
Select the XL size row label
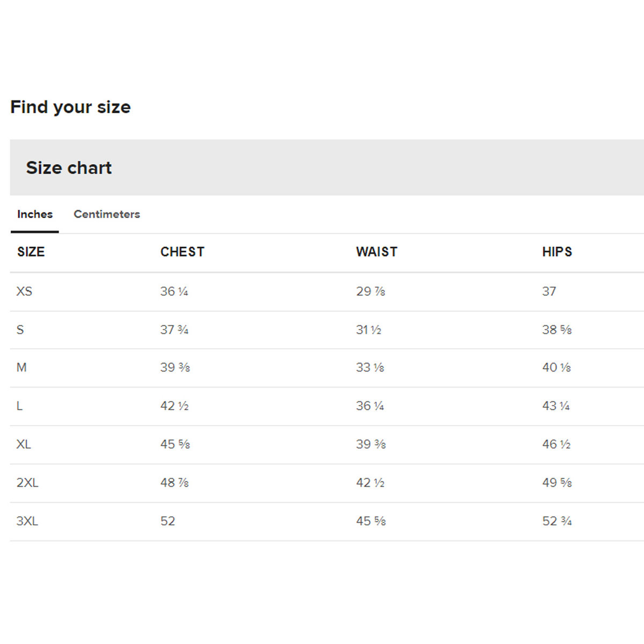click(24, 444)
